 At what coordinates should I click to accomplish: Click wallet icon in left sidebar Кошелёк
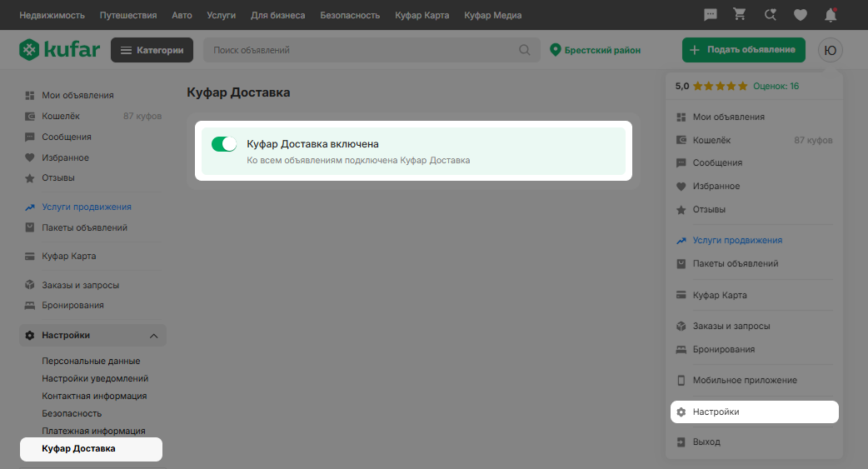[30, 117]
